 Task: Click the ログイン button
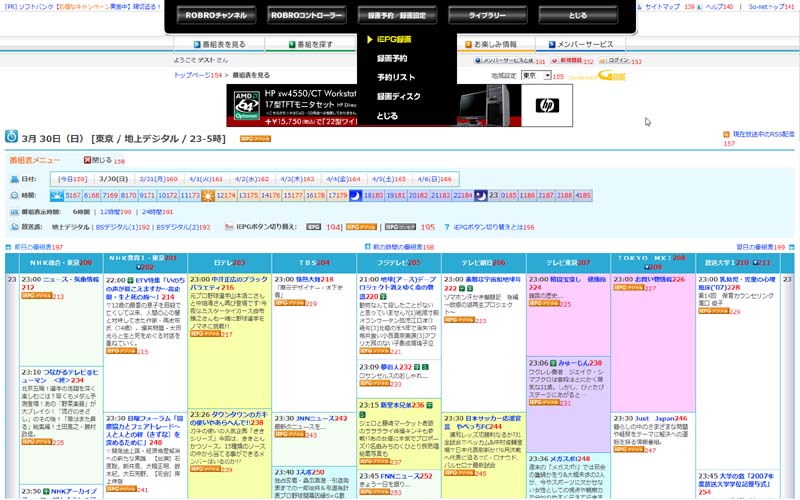pos(615,60)
